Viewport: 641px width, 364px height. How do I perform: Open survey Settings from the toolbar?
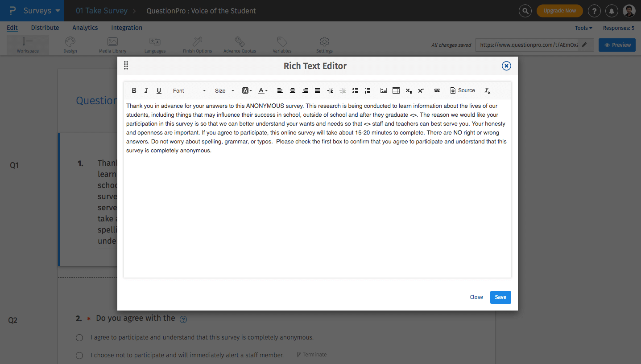tap(324, 45)
